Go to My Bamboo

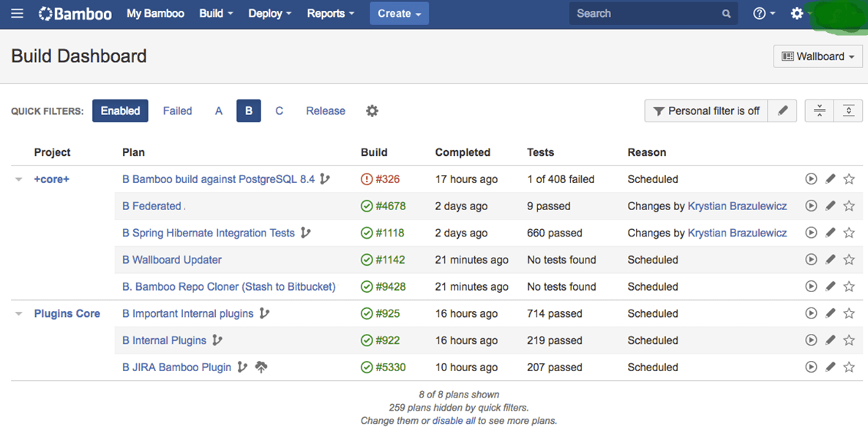155,13
